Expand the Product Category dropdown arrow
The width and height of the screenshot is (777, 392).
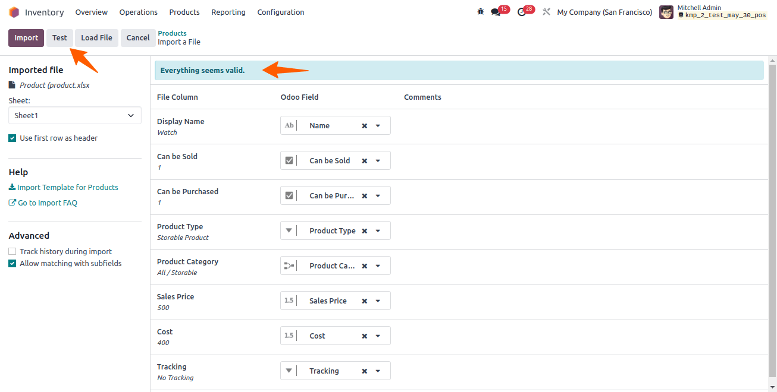pos(378,266)
